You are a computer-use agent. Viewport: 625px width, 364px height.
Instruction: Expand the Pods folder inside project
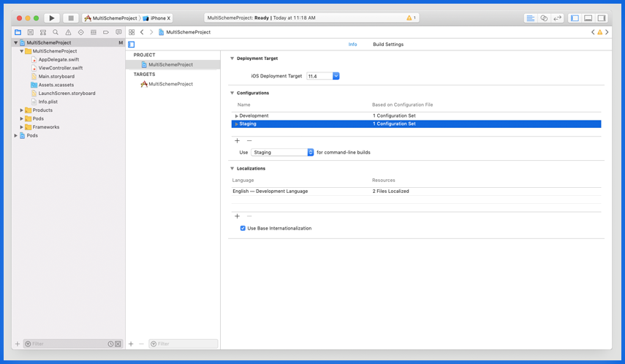point(21,119)
